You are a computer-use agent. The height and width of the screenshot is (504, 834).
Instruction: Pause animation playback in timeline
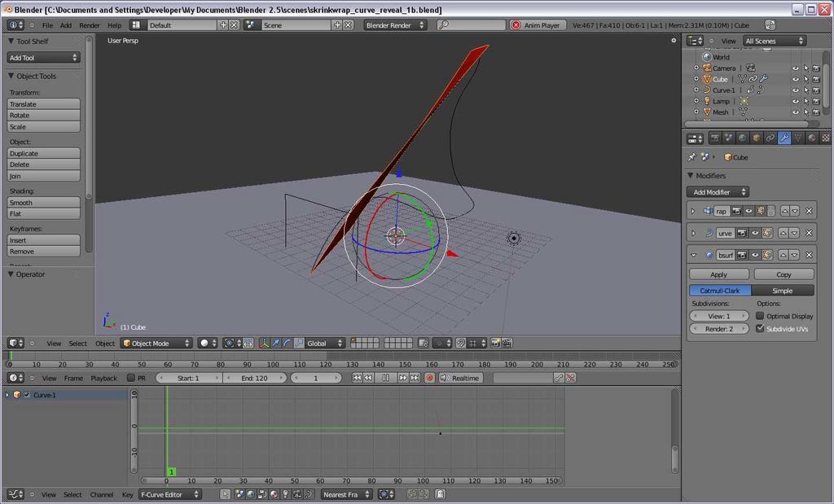coord(385,378)
